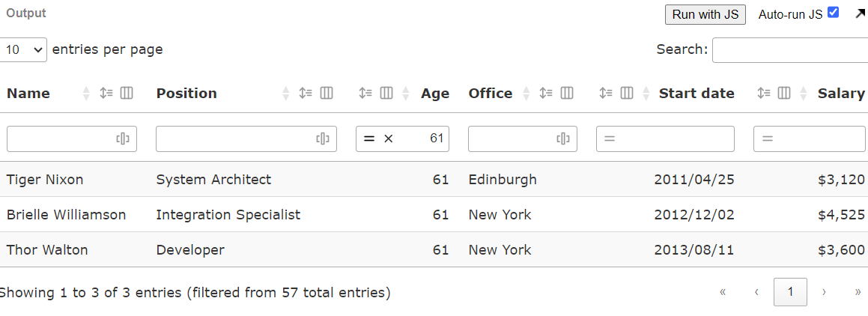This screenshot has height=316, width=868.
Task: Click column visibility icon in Start date header
Action: pos(627,94)
